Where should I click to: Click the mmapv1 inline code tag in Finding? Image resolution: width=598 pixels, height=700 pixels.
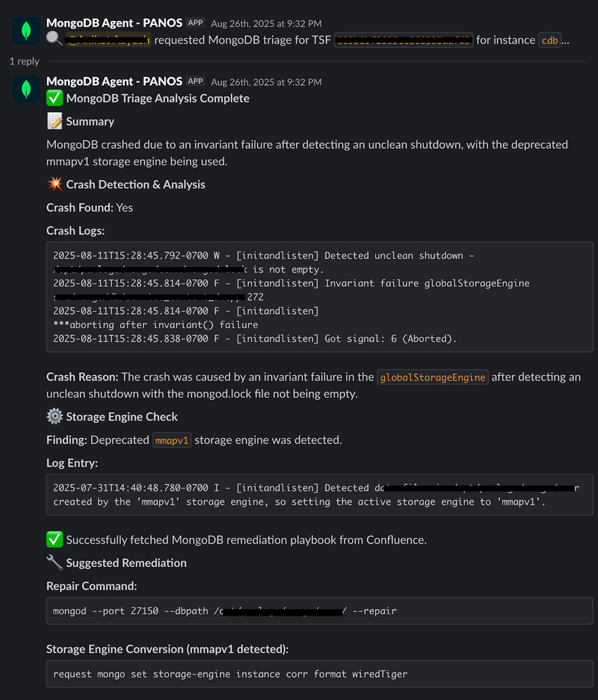172,440
